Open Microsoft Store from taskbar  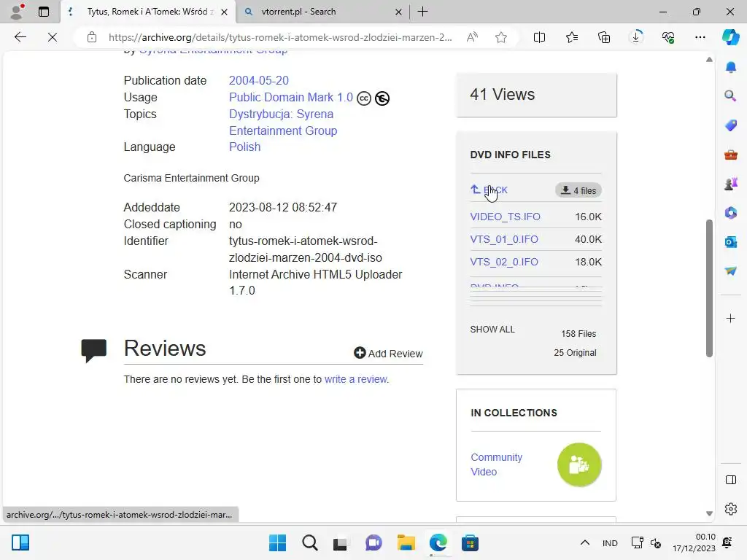tap(470, 542)
